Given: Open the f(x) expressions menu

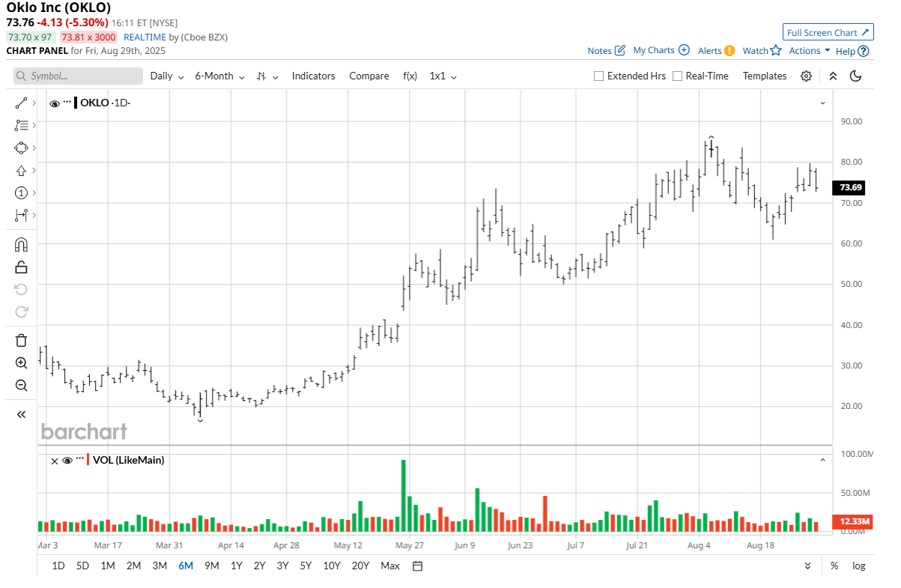Looking at the screenshot, I should click(x=410, y=76).
